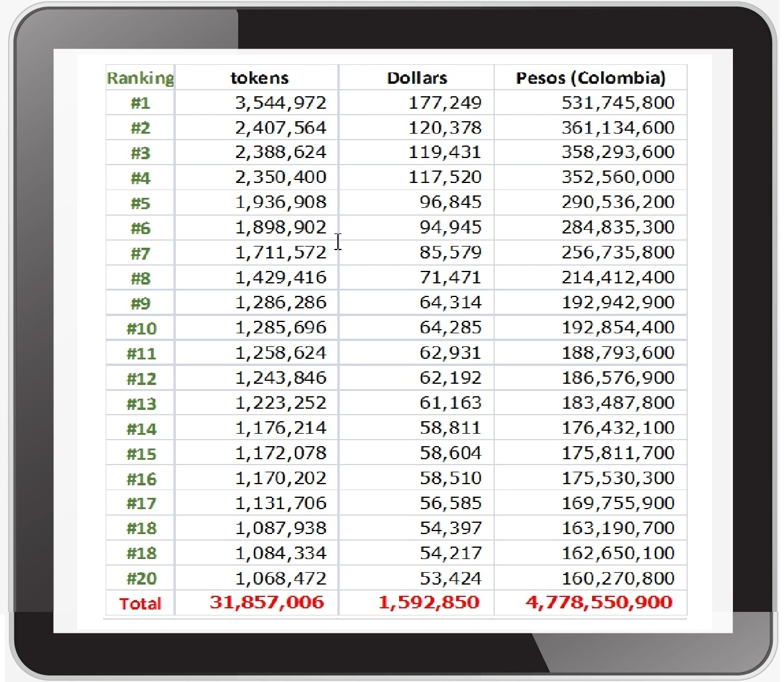The height and width of the screenshot is (682, 784).
Task: Click ranking cell #12
Action: [x=141, y=378]
